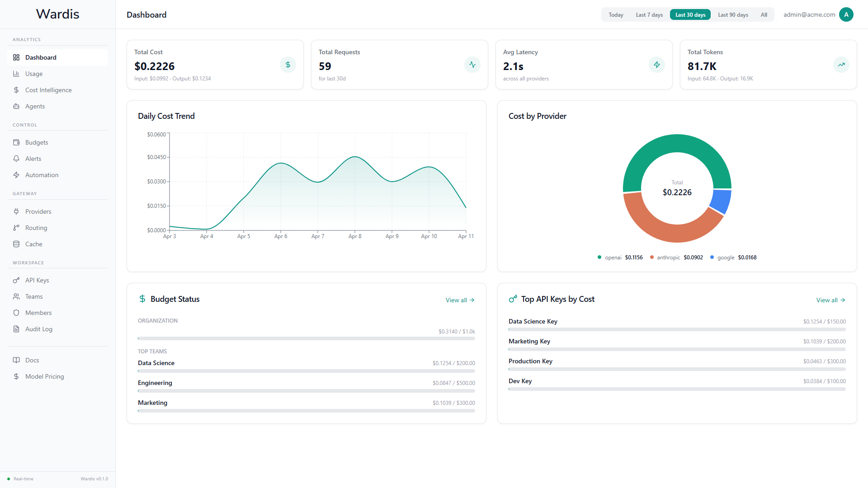This screenshot has height=488, width=868.
Task: Click the Wardis logo
Action: pyautogui.click(x=57, y=14)
